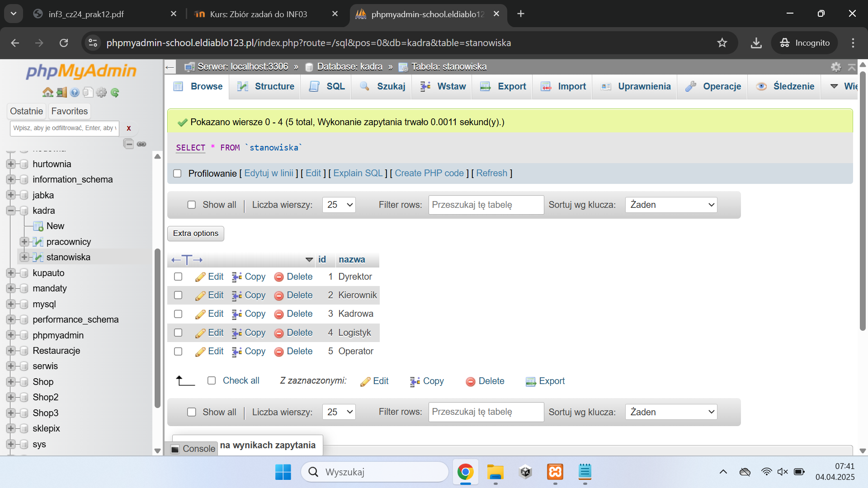Tick the top Show all checkbox
868x488 pixels.
tap(192, 205)
